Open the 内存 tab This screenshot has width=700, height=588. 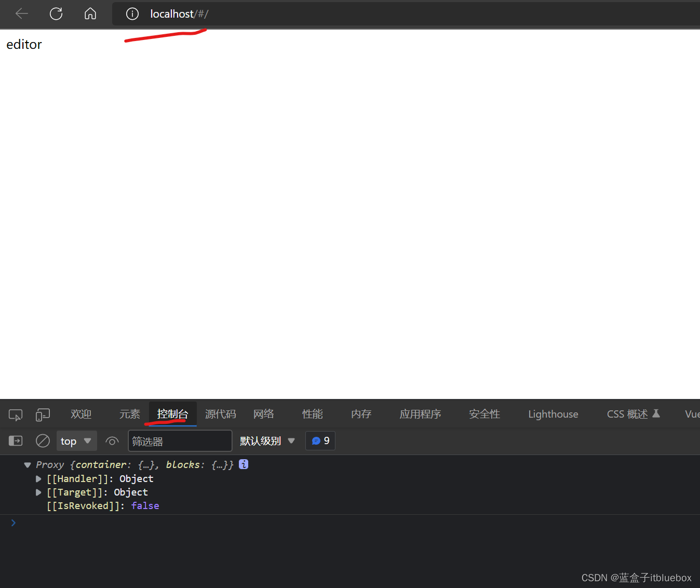point(361,414)
